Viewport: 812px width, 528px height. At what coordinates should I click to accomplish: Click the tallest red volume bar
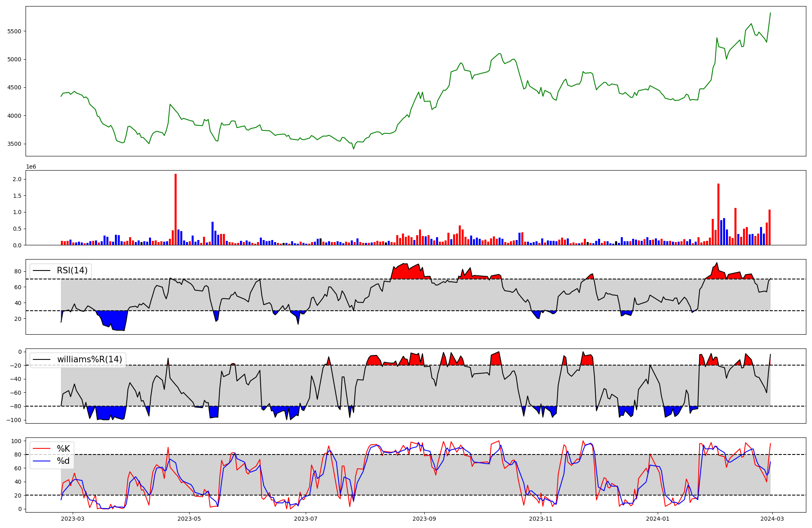tap(175, 209)
